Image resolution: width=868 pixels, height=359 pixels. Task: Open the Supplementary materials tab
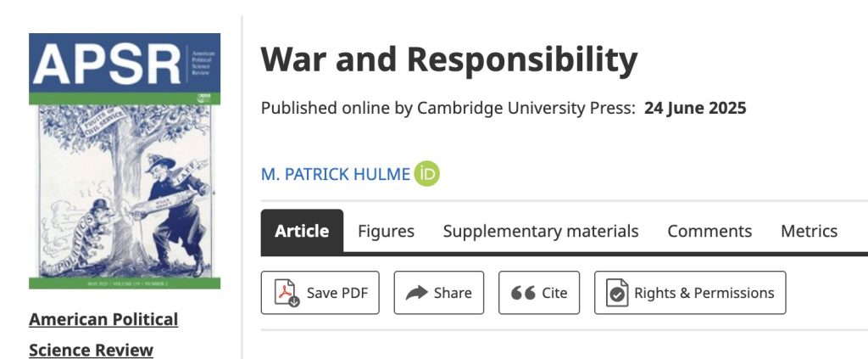coord(541,231)
